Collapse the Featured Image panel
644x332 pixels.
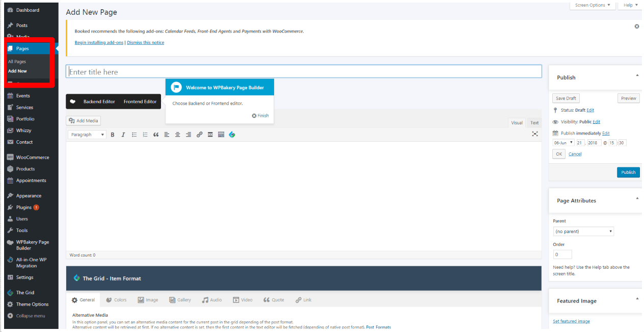coord(637,299)
